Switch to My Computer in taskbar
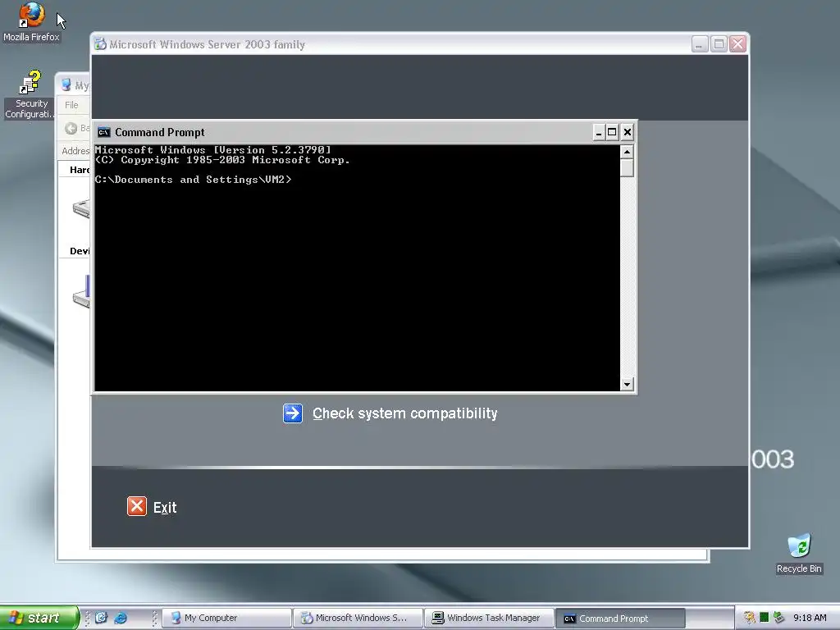The image size is (840, 630). tap(226, 618)
